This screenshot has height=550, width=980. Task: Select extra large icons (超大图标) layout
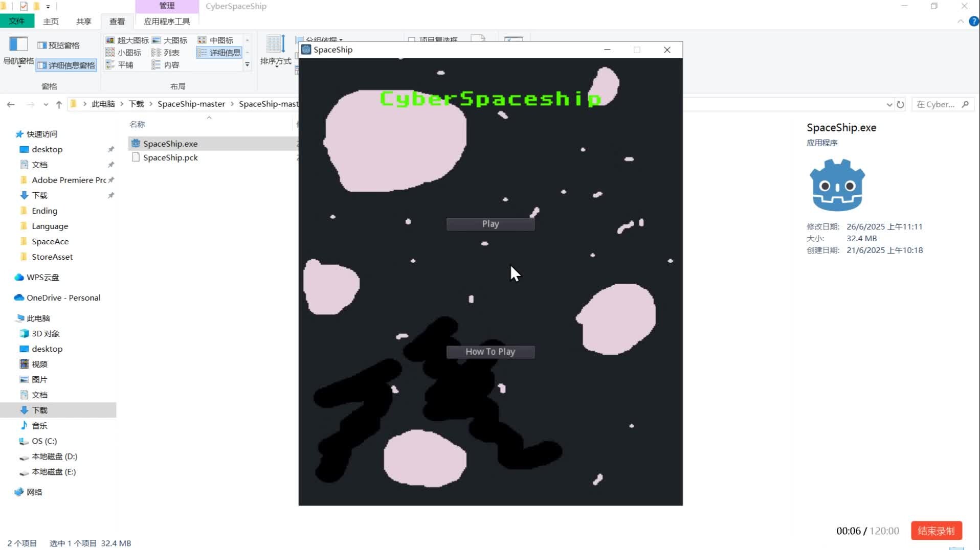point(127,40)
